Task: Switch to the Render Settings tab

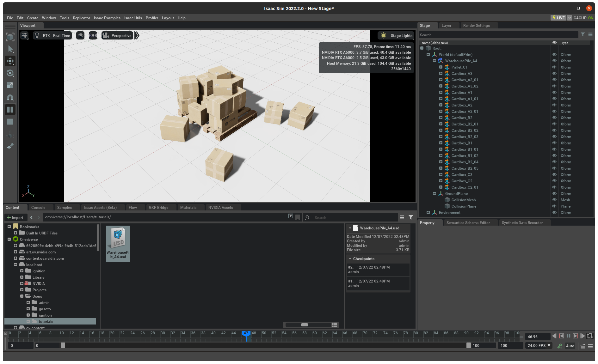Action: point(476,26)
